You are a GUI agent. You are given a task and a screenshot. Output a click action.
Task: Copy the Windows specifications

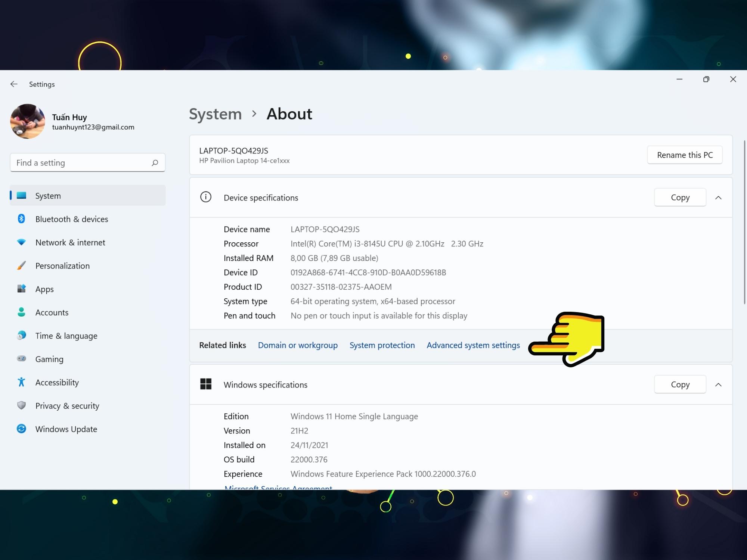pos(680,384)
